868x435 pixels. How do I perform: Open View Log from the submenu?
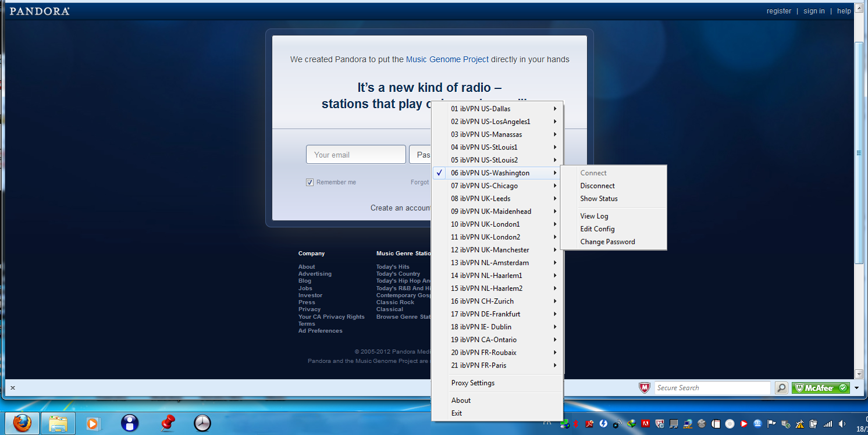613,216
